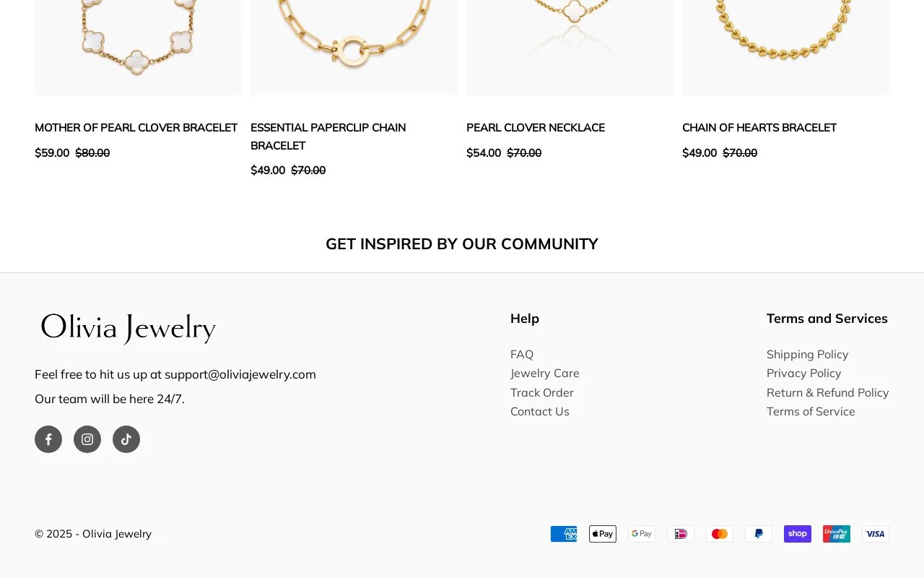Open the Facebook social icon
924x578 pixels.
(x=48, y=438)
